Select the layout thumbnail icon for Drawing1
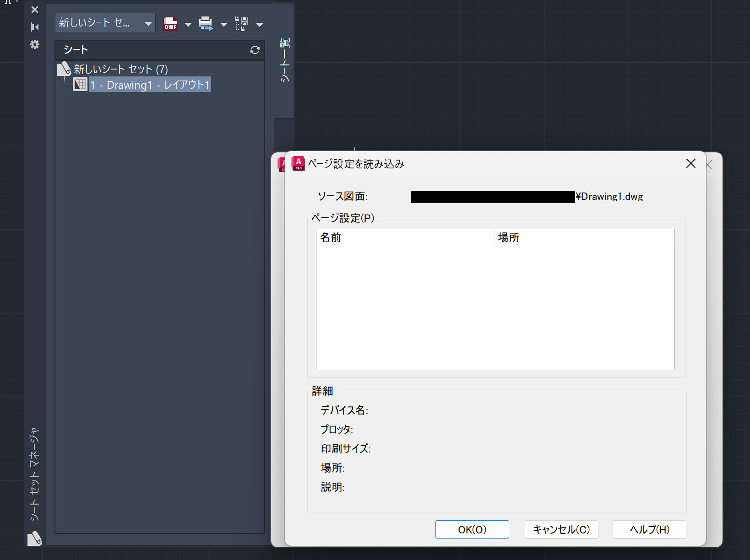750x560 pixels. tap(80, 84)
